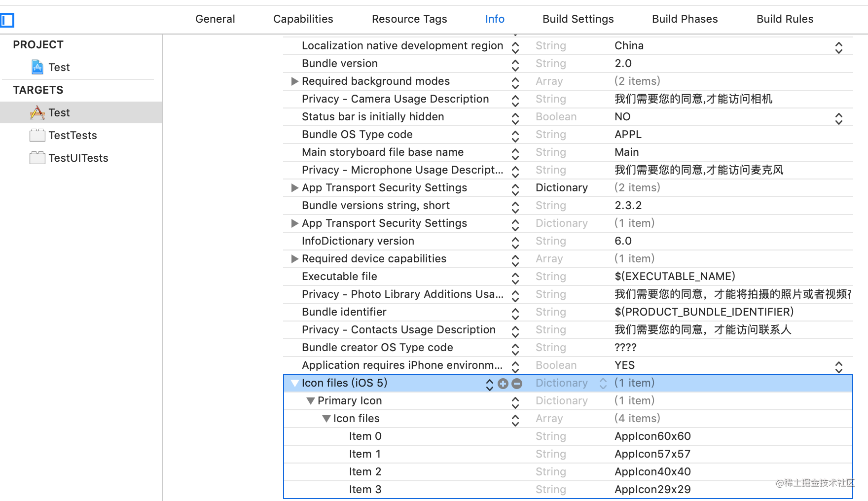Expand the Required background modes row
The width and height of the screenshot is (868, 501).
(295, 81)
